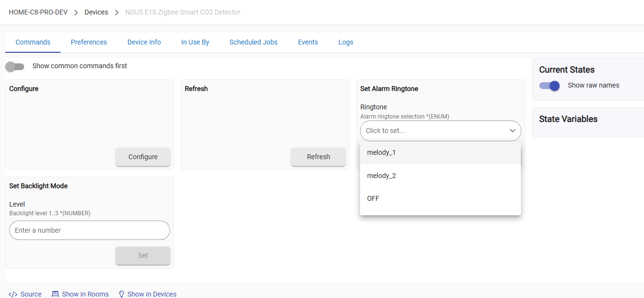Click the breadcrumb chevron after HOME-C8-PRO-DEV
The image size is (644, 298).
(x=76, y=13)
